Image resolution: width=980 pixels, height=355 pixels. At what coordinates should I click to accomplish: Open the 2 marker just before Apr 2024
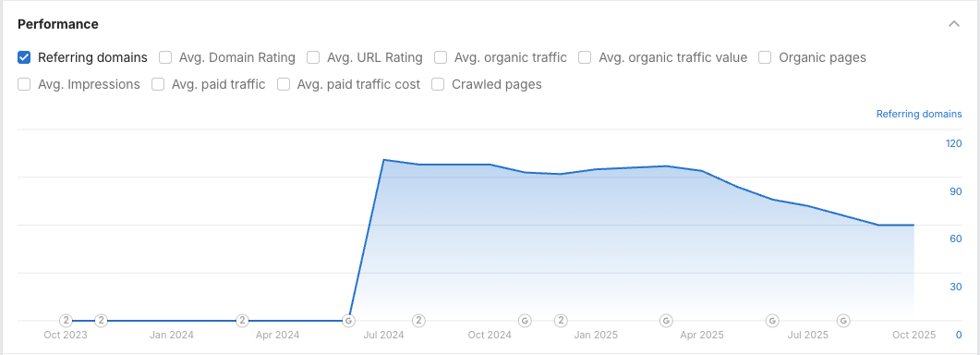(243, 321)
